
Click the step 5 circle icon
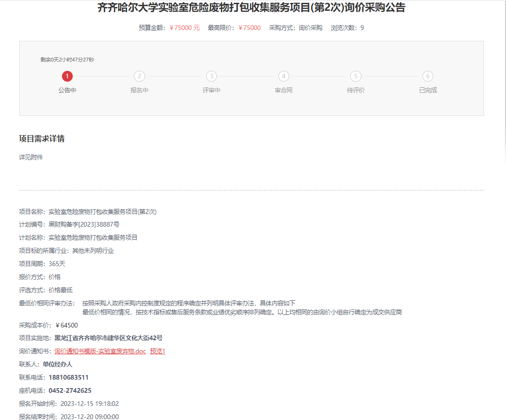356,76
